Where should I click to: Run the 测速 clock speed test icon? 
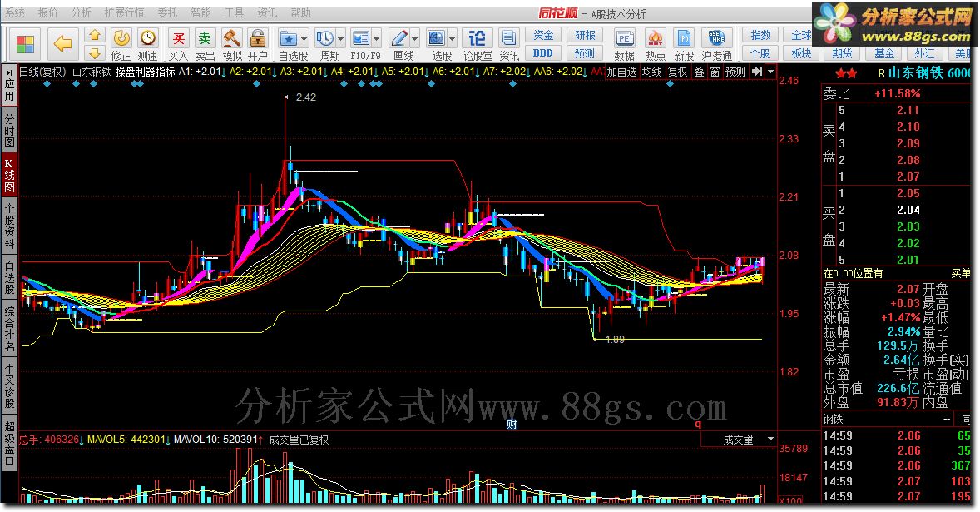147,39
